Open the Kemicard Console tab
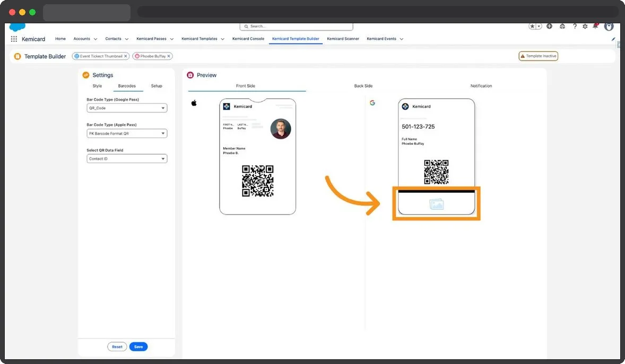625x364 pixels. 248,39
